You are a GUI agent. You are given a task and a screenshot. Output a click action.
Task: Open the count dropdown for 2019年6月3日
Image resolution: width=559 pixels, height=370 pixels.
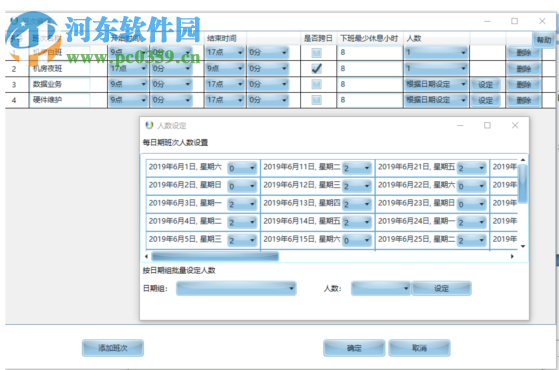pyautogui.click(x=242, y=204)
